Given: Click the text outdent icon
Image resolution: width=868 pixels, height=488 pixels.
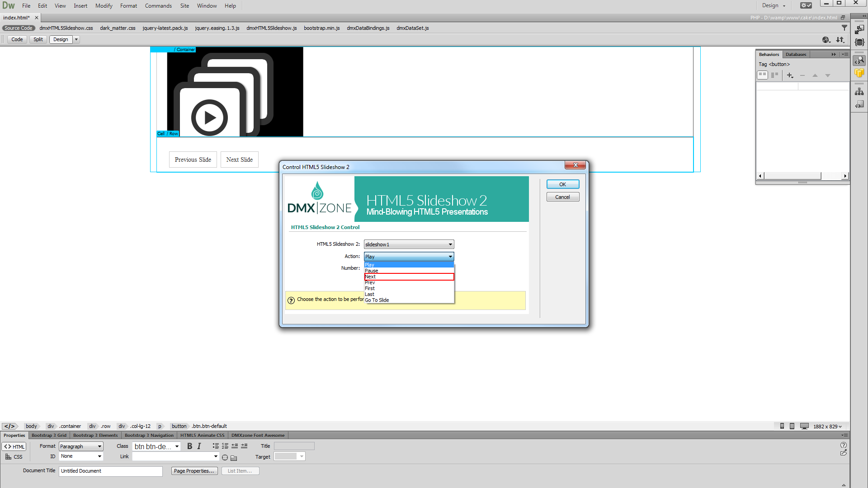Looking at the screenshot, I should tap(235, 446).
